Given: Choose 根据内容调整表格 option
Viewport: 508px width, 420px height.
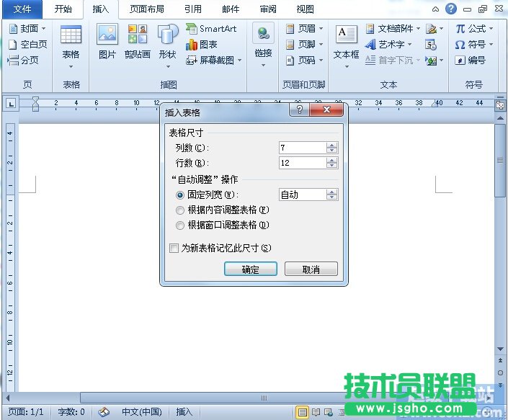Looking at the screenshot, I should (180, 210).
